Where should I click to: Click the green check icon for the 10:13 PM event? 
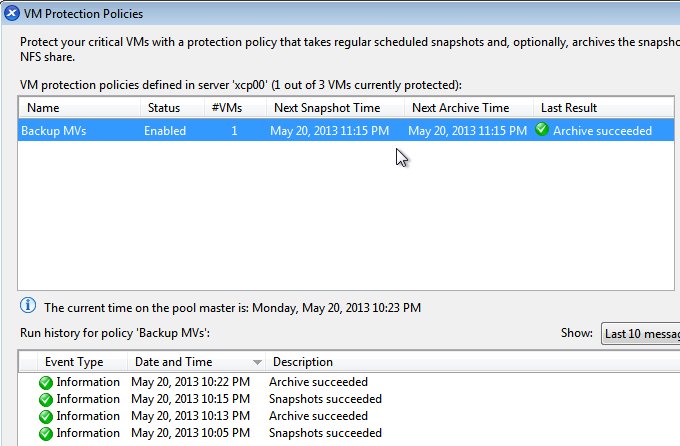[46, 416]
